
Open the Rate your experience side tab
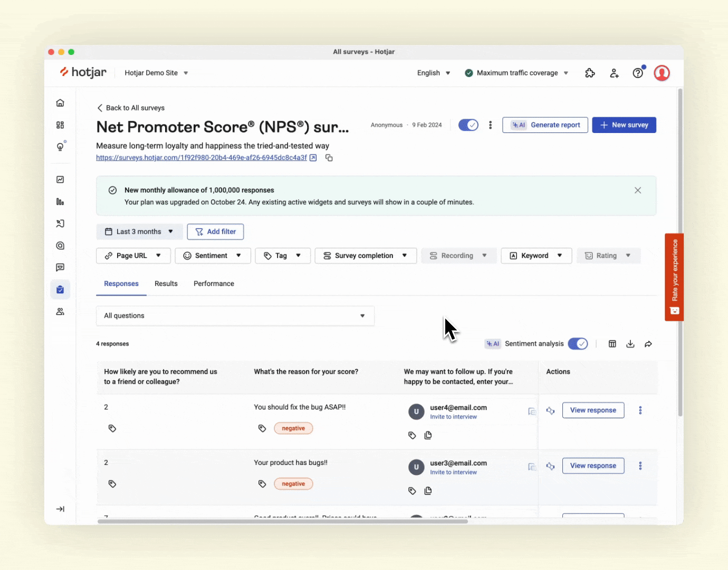click(674, 277)
